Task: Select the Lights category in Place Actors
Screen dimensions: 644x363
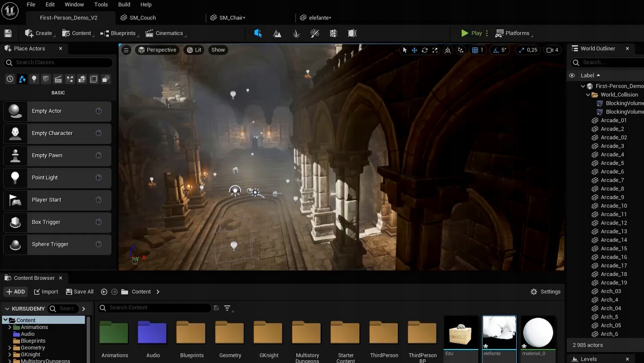Action: click(34, 79)
